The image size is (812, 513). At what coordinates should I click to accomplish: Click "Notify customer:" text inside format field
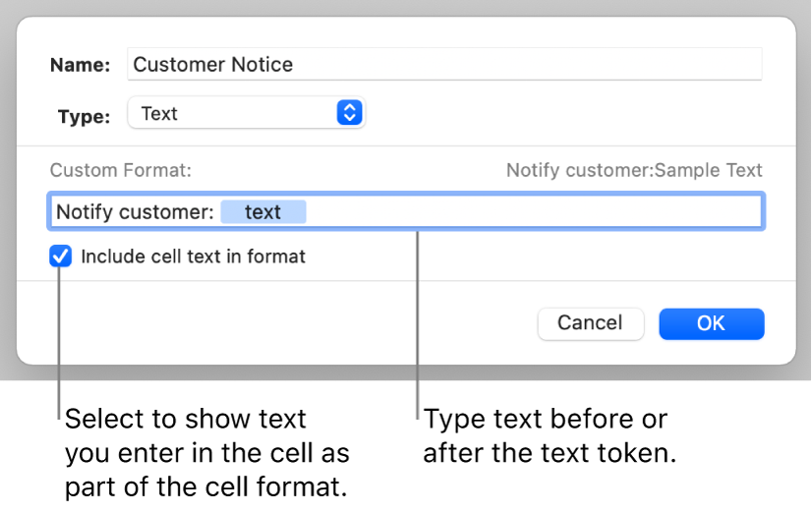tap(134, 212)
